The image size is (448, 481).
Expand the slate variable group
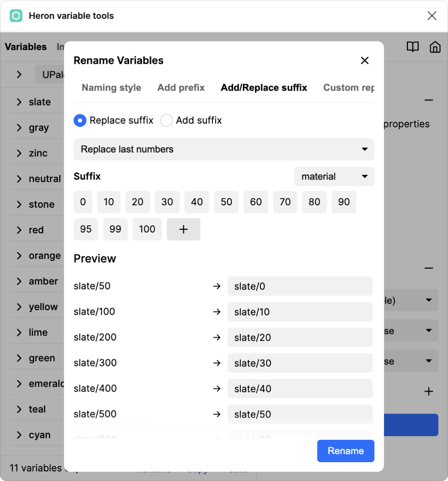(19, 102)
